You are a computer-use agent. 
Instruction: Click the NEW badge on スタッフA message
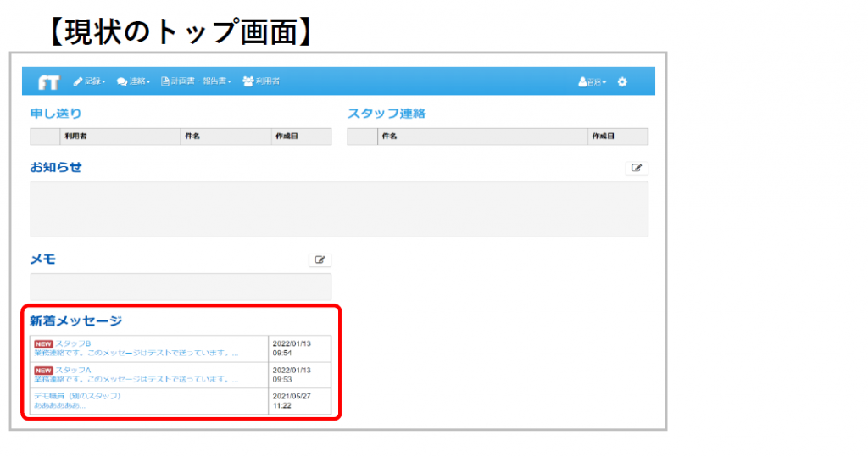pos(43,371)
